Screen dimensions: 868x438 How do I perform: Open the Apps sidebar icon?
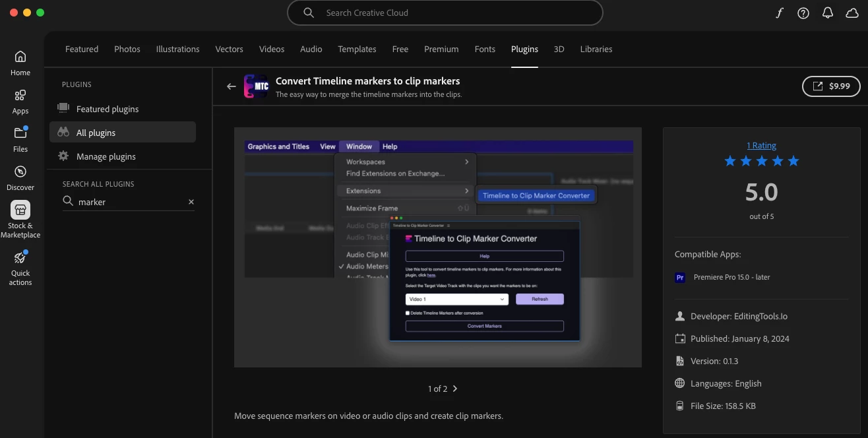(x=20, y=96)
